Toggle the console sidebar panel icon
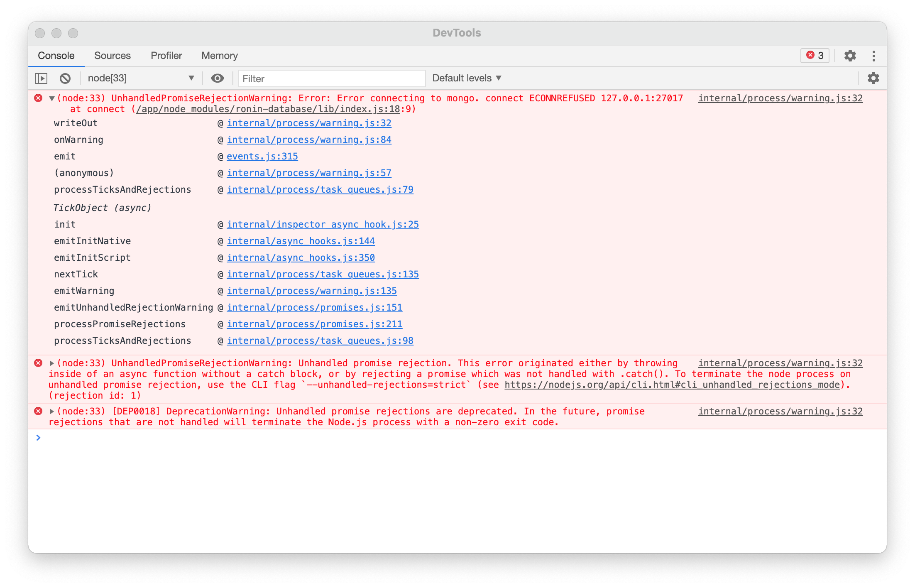915x588 pixels. pos(41,78)
